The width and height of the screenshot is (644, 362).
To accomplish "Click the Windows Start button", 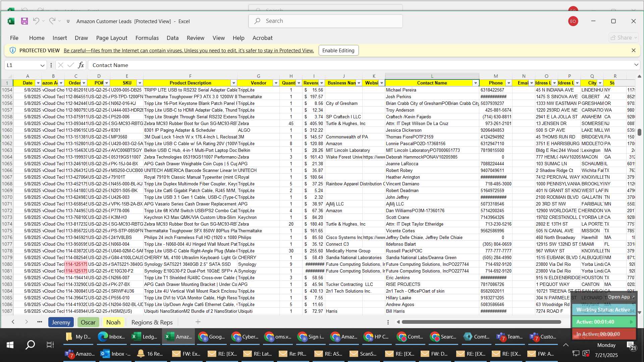I will click(x=10, y=345).
